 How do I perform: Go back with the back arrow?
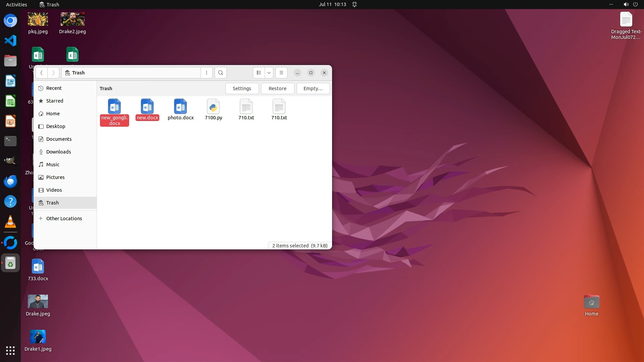42,73
